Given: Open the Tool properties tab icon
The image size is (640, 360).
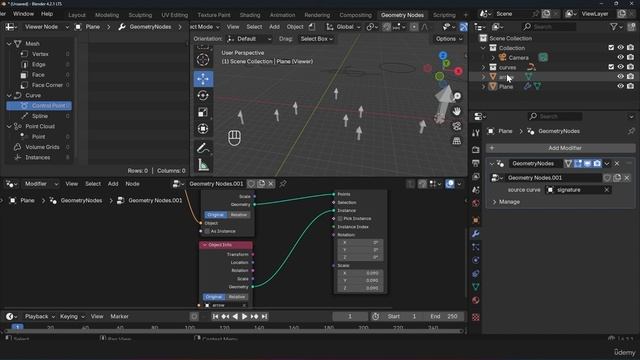Looking at the screenshot, I should tap(476, 133).
